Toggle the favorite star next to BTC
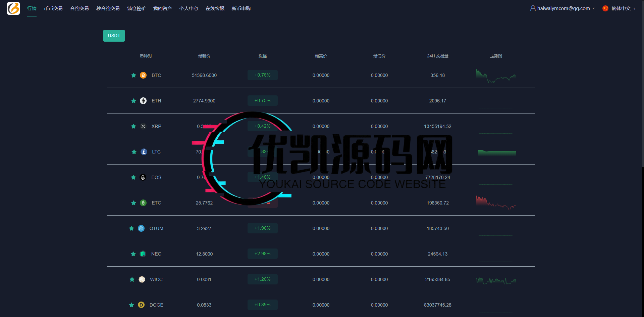The width and height of the screenshot is (644, 317). 133,75
